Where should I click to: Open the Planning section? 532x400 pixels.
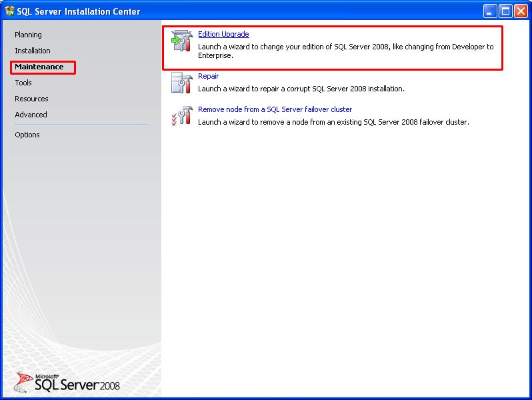(28, 35)
